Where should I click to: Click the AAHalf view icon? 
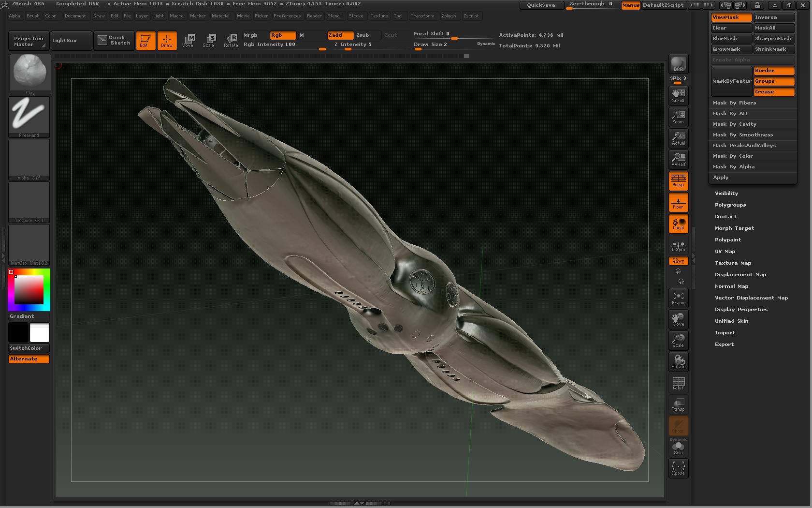[678, 160]
